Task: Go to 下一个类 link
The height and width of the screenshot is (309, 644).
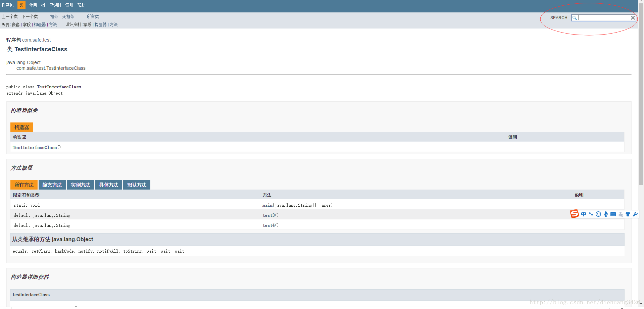Action: pyautogui.click(x=30, y=16)
